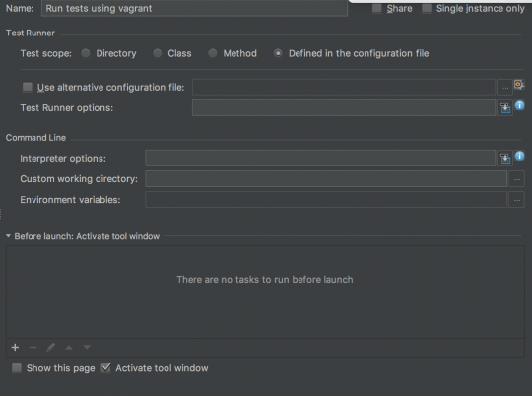This screenshot has height=396, width=532.
Task: Show info for Test Runner options
Action: click(x=519, y=105)
